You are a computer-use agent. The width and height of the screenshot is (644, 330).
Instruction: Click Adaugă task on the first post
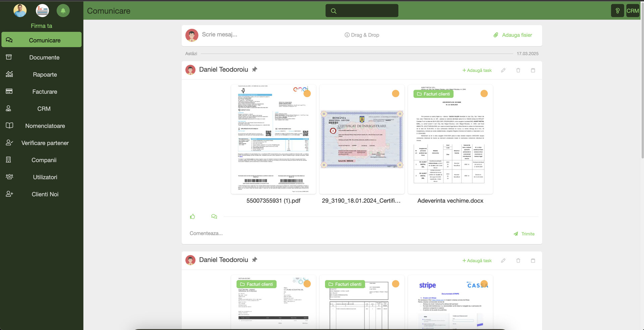tap(477, 70)
